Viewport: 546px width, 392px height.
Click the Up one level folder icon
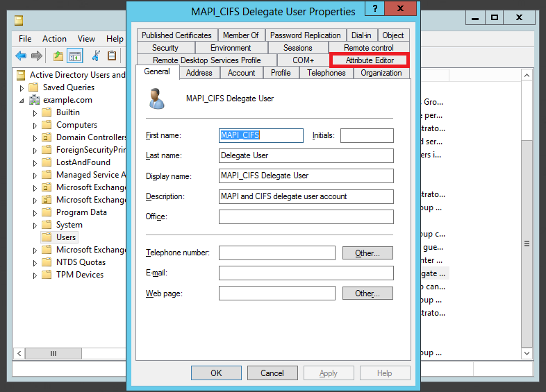58,56
